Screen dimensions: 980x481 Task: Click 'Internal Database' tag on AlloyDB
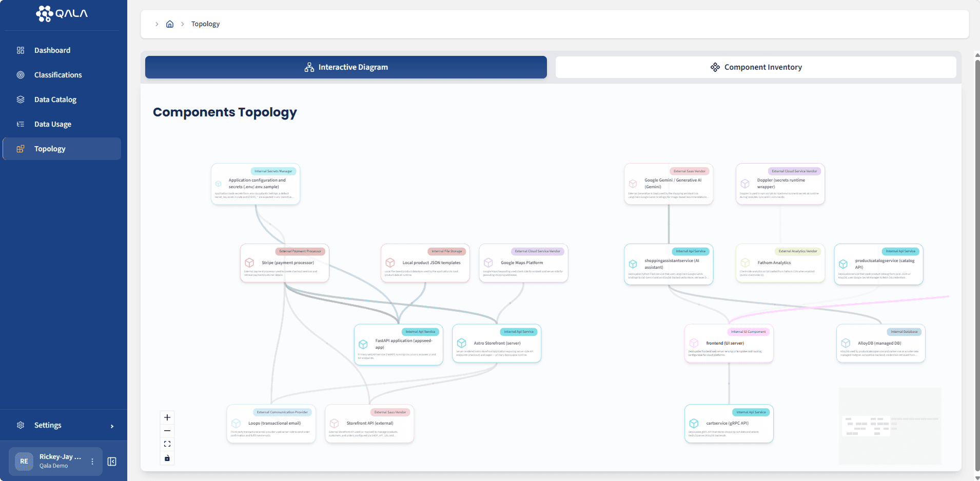[904, 332]
